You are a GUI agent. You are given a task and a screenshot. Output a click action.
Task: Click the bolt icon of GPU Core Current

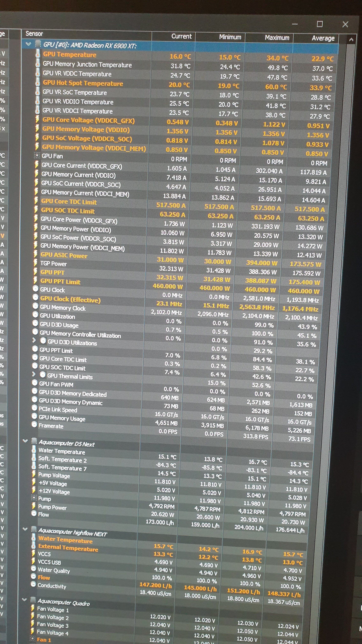pyautogui.click(x=37, y=165)
